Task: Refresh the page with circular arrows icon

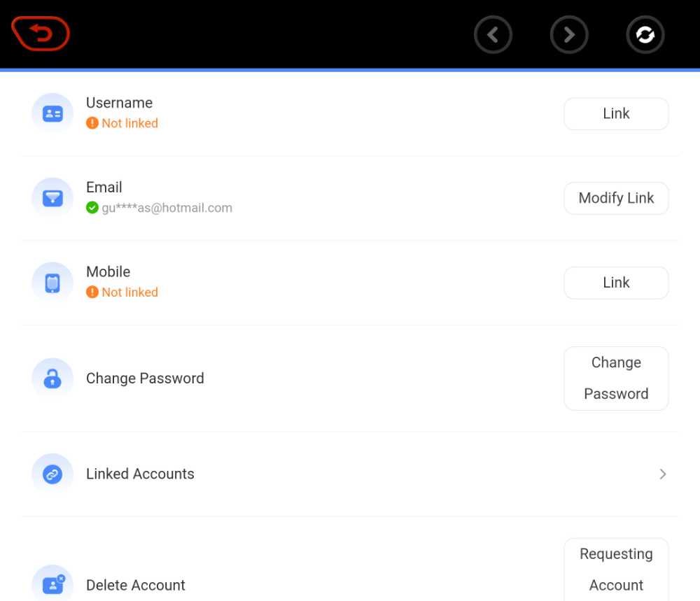Action: 645,34
